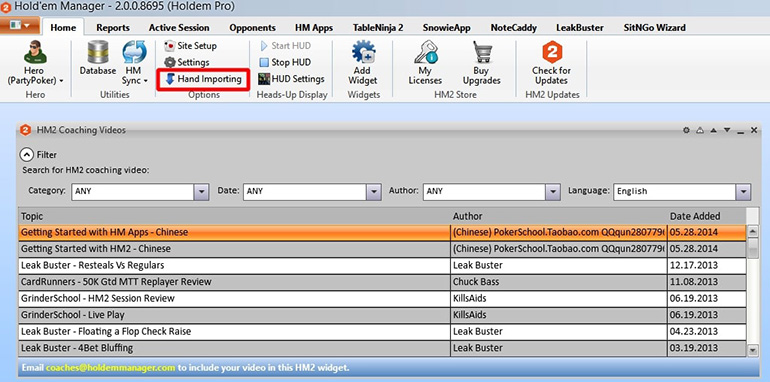Switch to the Reports tab

click(x=113, y=27)
